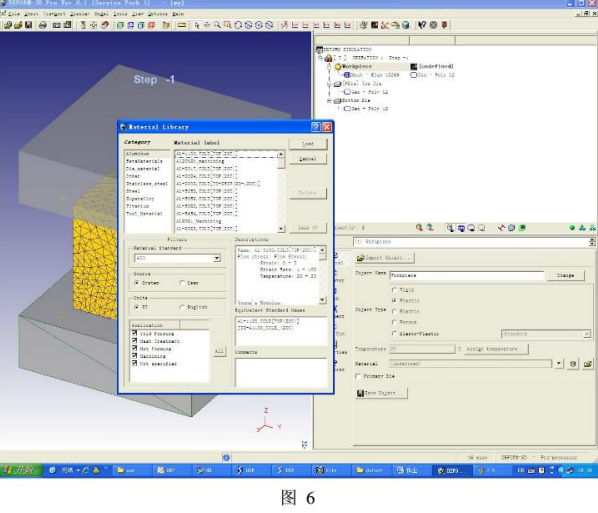Viewport: 598px width, 513px height.
Task: Click the green cube icon in object toolbar
Action: coord(522,228)
